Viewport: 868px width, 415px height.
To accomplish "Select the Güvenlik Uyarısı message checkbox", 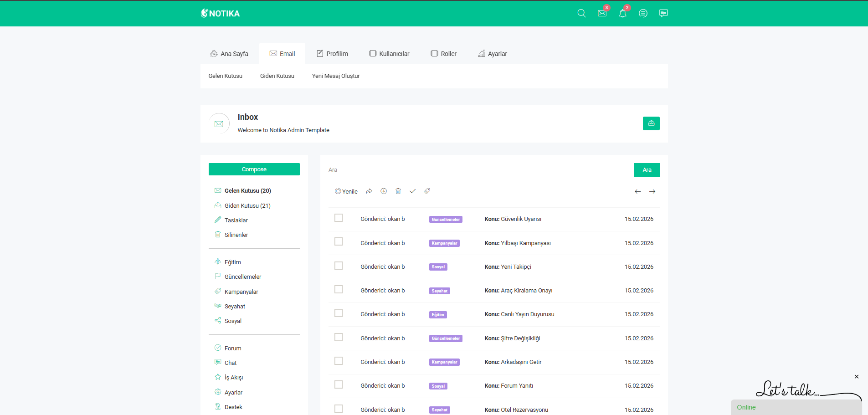I will pyautogui.click(x=339, y=218).
